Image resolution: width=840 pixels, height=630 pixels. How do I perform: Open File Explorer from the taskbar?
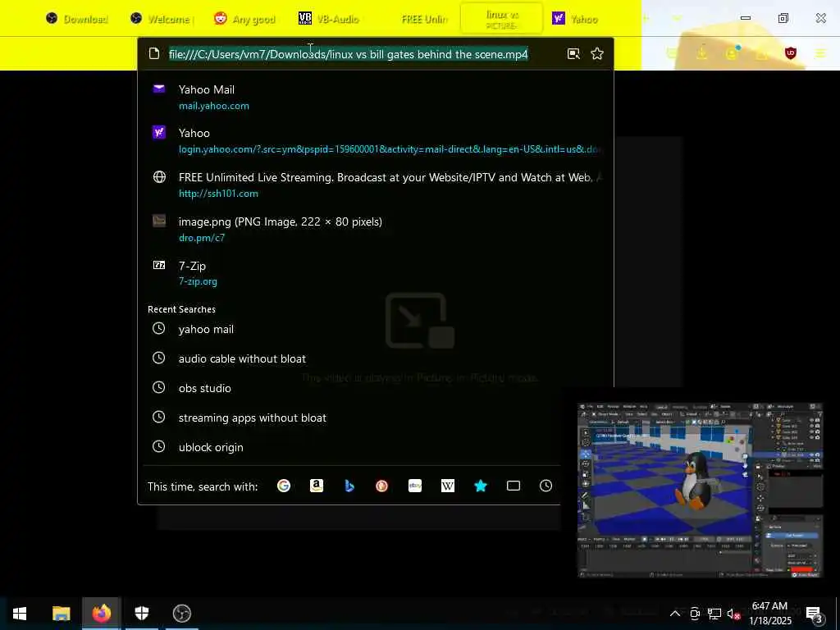click(61, 613)
